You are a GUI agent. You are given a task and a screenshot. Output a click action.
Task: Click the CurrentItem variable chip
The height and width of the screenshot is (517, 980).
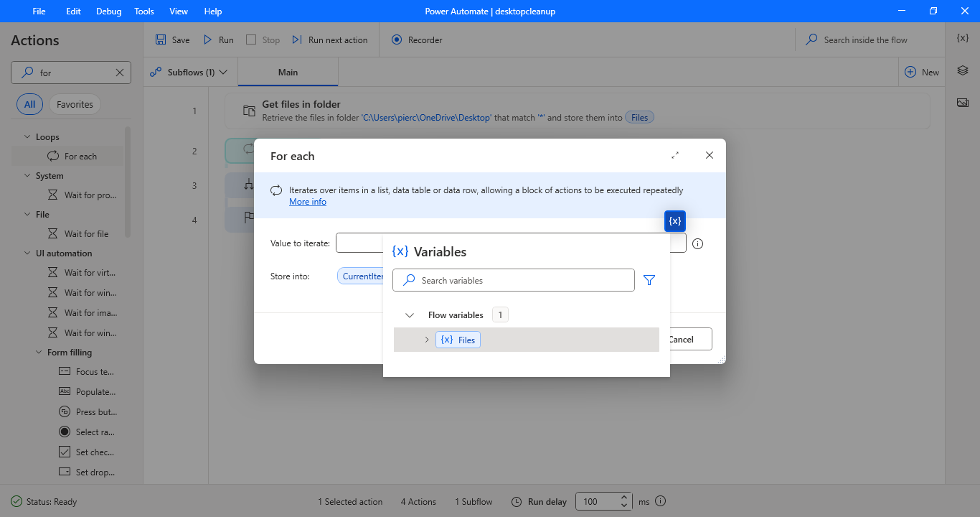[x=360, y=276]
